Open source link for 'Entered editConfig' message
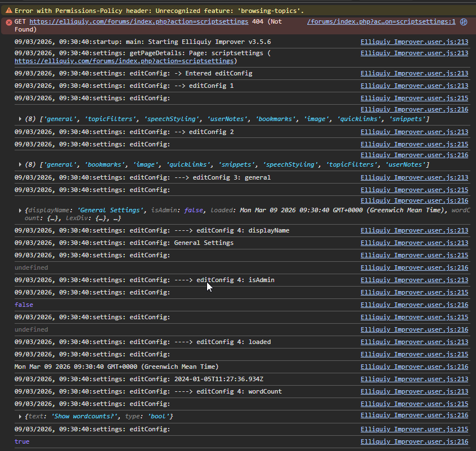 [414, 73]
